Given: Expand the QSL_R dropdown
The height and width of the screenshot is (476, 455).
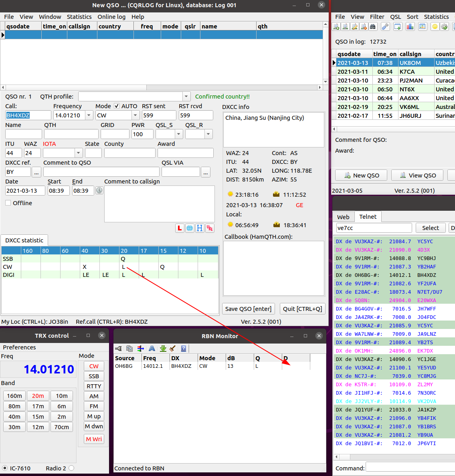Looking at the screenshot, I should pyautogui.click(x=208, y=134).
